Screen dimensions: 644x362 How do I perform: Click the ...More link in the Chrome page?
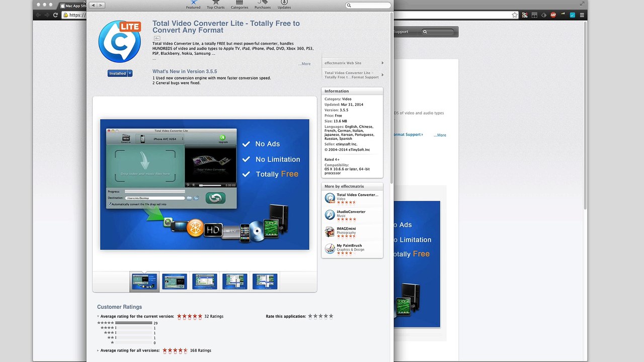point(440,135)
